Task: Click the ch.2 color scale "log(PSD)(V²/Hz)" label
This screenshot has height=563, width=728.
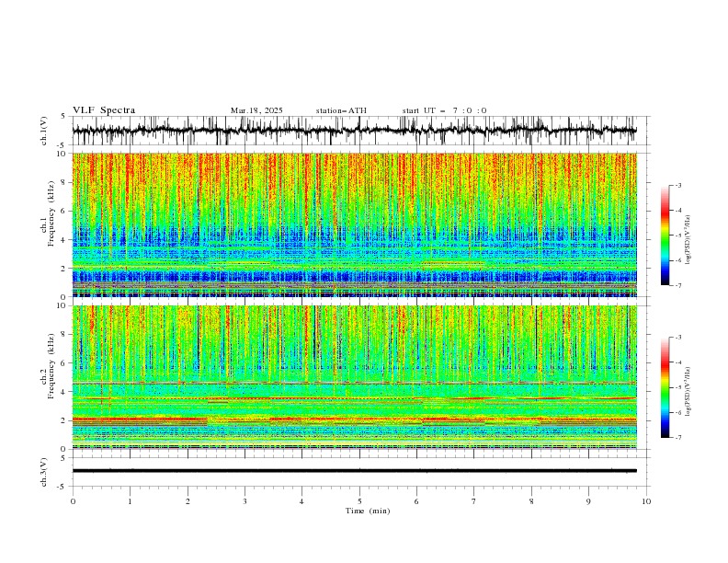Action: coord(688,392)
